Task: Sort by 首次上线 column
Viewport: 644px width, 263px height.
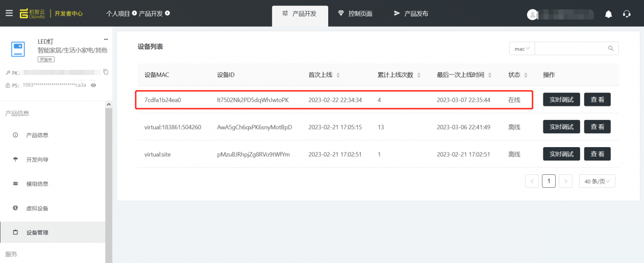Action: pos(338,75)
